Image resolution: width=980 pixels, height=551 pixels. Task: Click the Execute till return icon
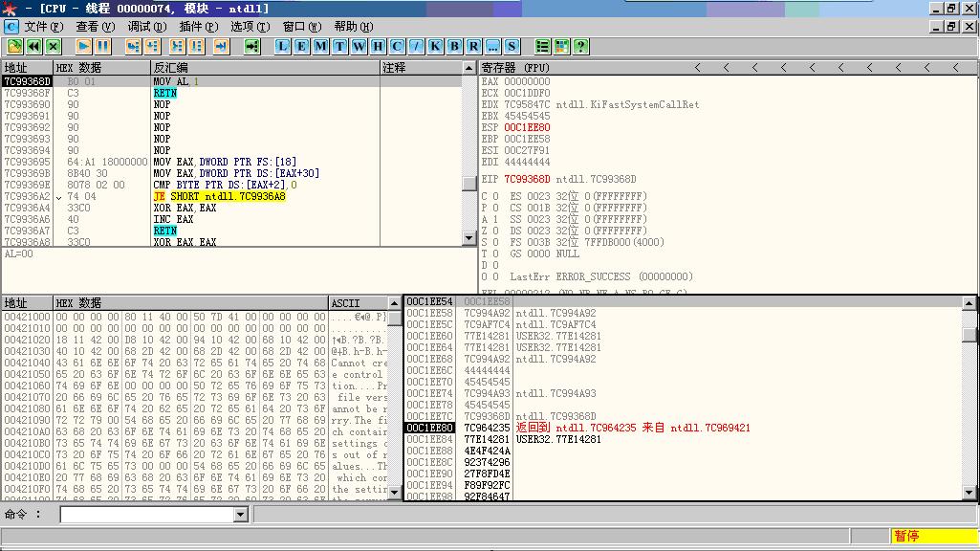(x=221, y=46)
